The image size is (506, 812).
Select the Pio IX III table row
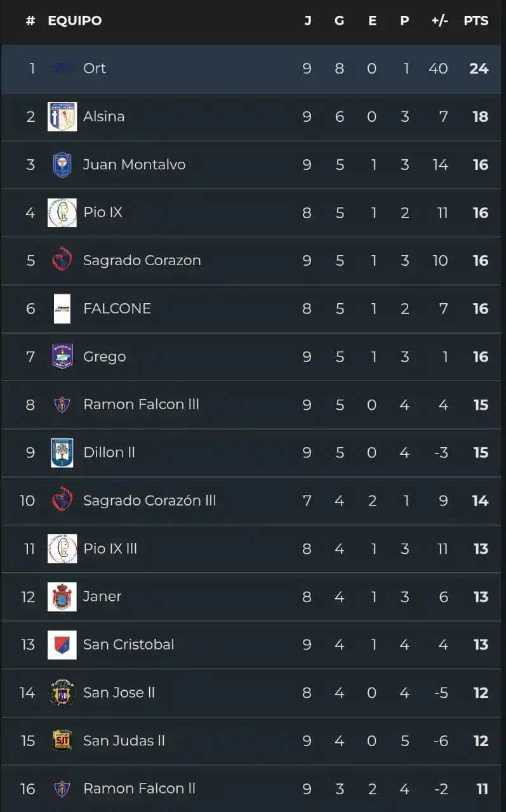pos(254,549)
